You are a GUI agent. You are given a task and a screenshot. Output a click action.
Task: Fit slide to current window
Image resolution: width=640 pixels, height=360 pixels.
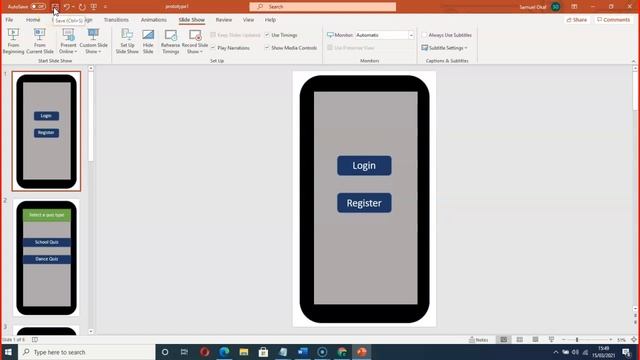click(x=634, y=340)
